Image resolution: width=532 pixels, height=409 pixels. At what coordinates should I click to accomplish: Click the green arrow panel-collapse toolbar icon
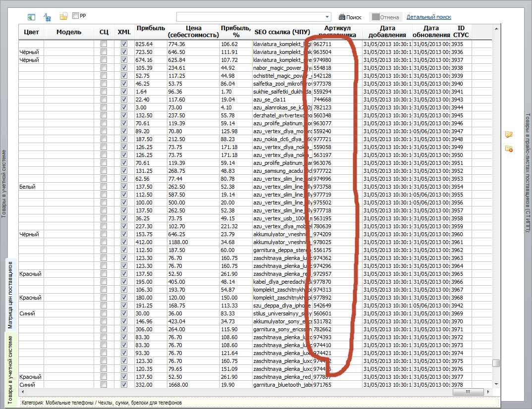[x=32, y=17]
